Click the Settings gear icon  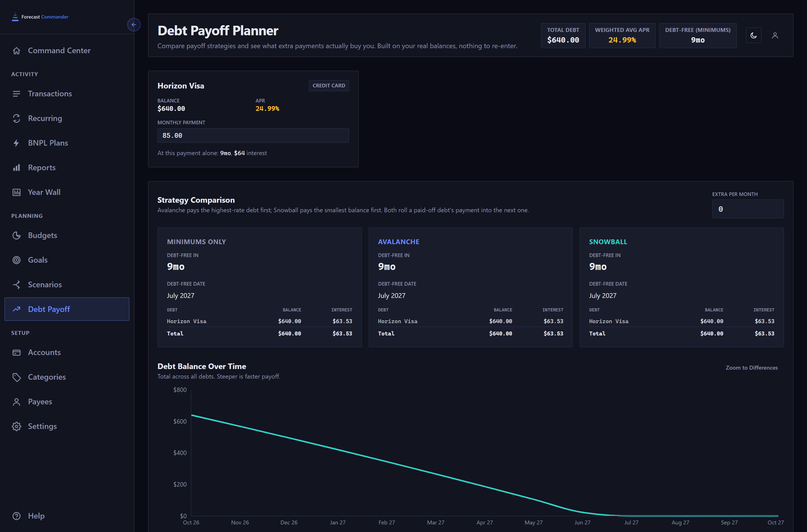click(16, 426)
